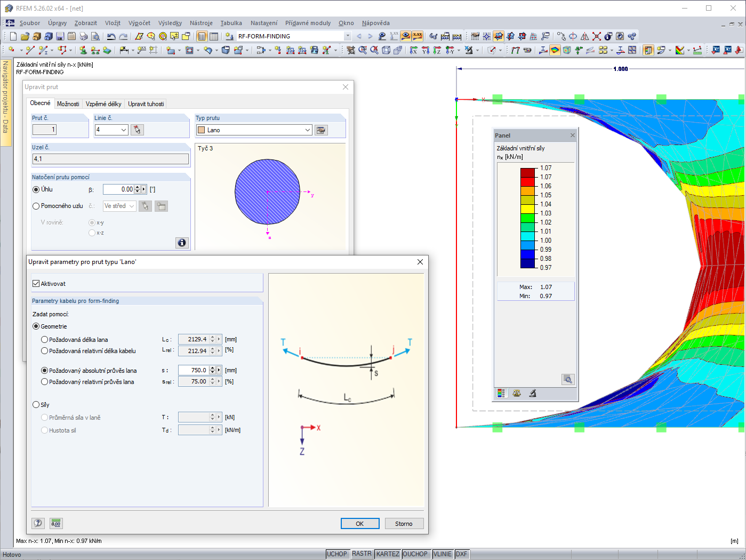Viewport: 746px width, 560px height.
Task: Click the info button in Upravit prut dialog
Action: [x=182, y=243]
